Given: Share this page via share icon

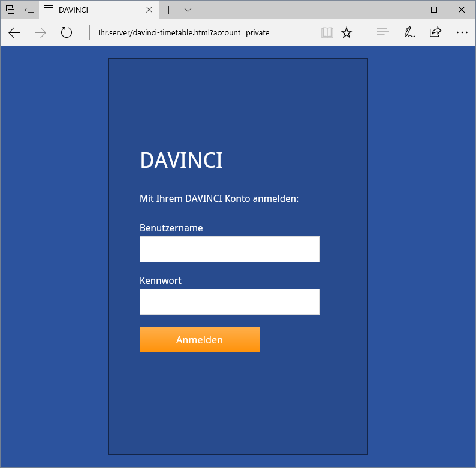Looking at the screenshot, I should click(435, 32).
